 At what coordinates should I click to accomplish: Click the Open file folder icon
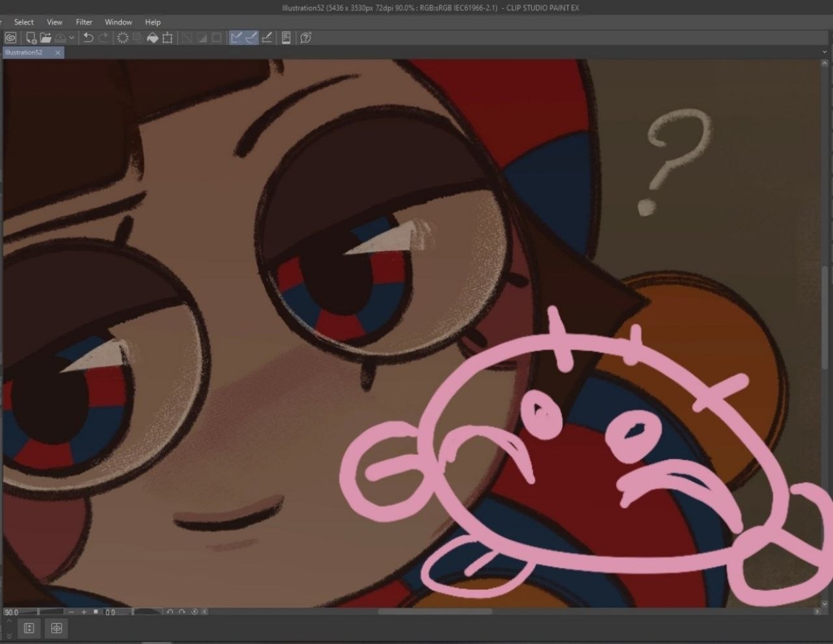click(46, 38)
